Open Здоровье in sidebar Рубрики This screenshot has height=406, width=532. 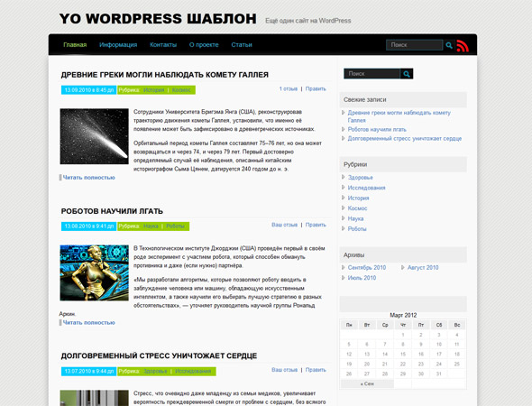pyautogui.click(x=361, y=178)
